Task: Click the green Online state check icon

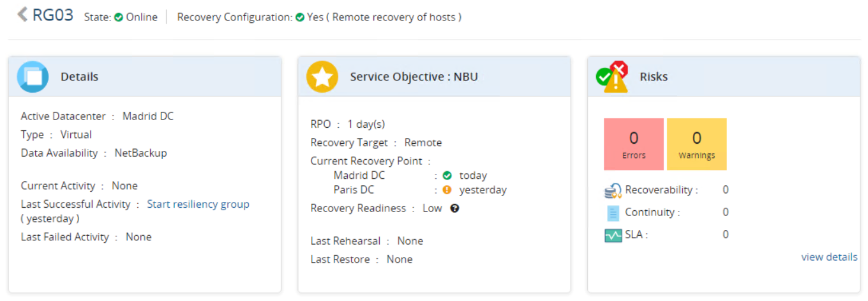Action: click(x=119, y=18)
